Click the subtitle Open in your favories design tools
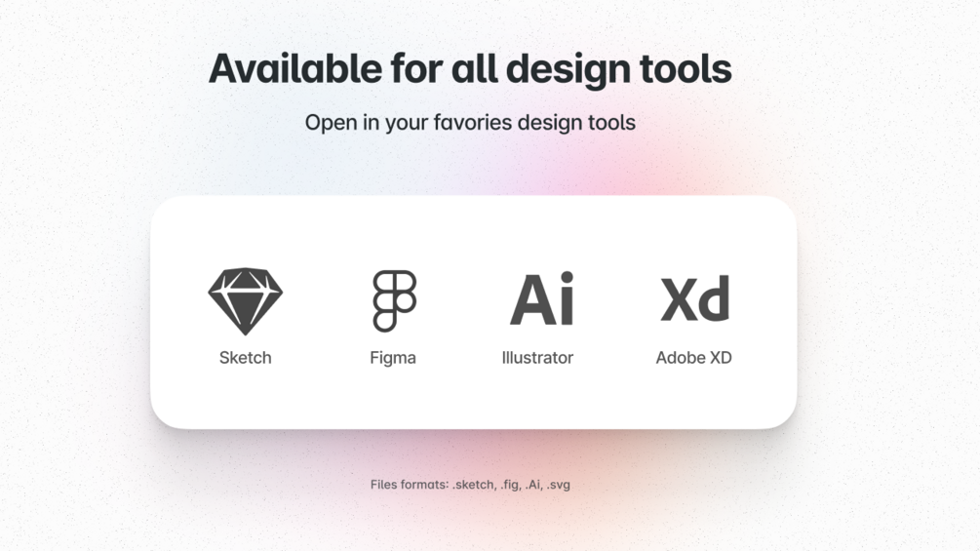The height and width of the screenshot is (551, 980). coord(470,123)
